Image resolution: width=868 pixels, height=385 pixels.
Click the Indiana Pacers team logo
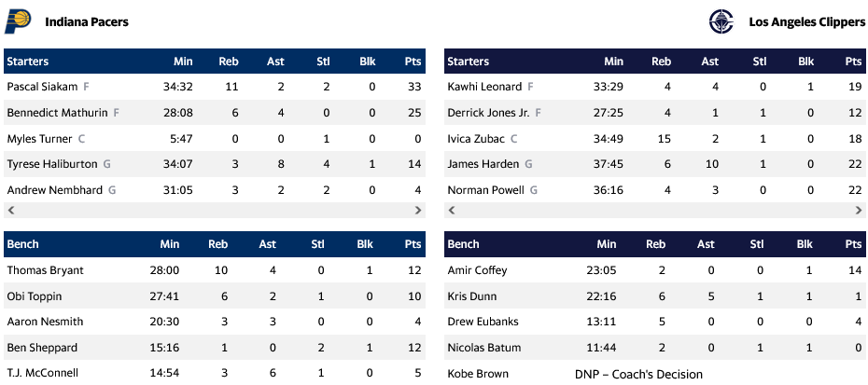click(18, 21)
